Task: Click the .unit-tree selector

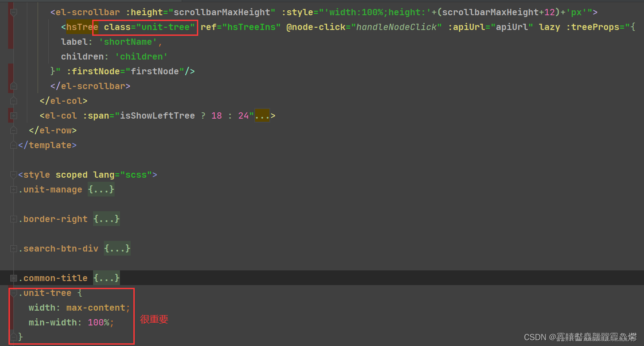Action: coord(45,293)
